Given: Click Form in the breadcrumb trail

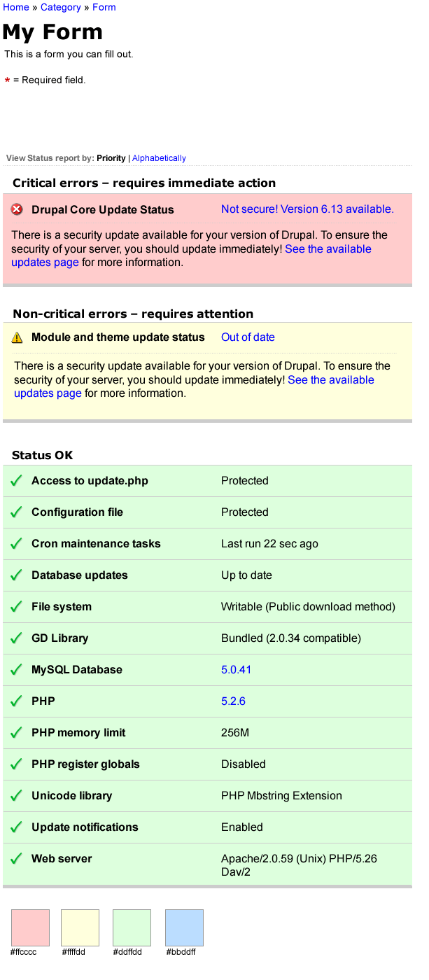Looking at the screenshot, I should (104, 7).
